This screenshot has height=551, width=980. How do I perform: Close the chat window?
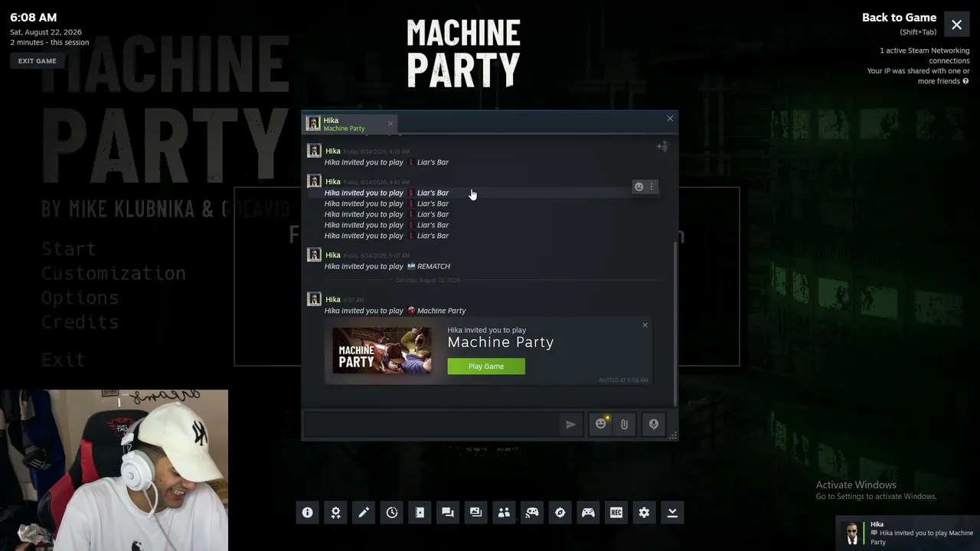[x=670, y=118]
